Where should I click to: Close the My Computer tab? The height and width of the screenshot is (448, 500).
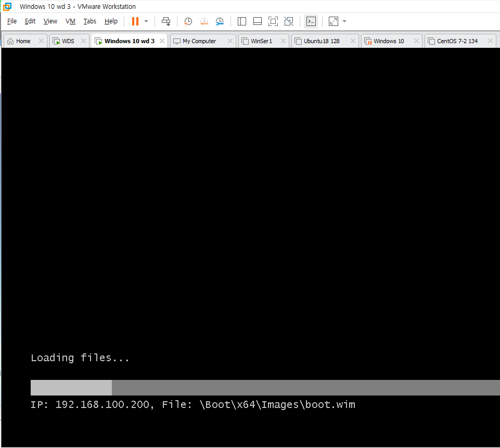[x=230, y=41]
